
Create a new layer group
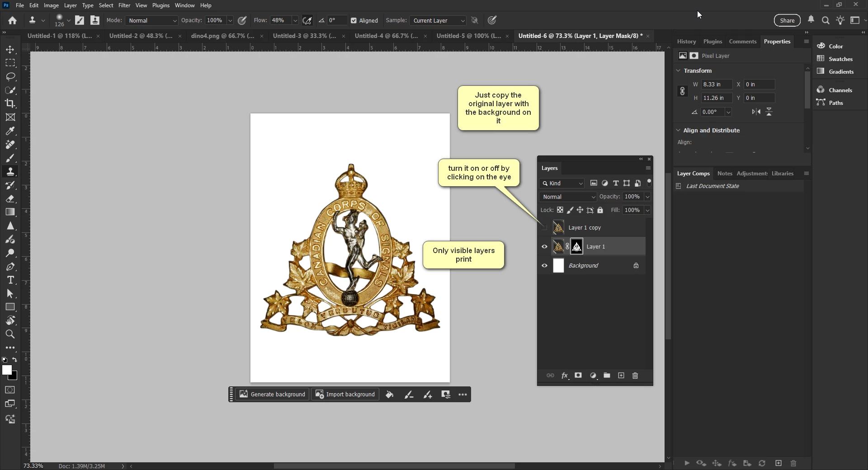point(607,376)
